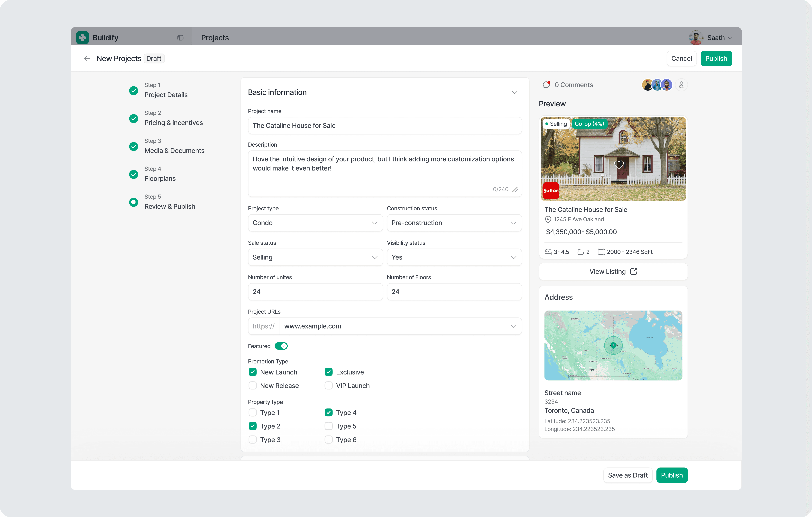The height and width of the screenshot is (517, 812).
Task: Switch to the Projects tab
Action: (214, 37)
